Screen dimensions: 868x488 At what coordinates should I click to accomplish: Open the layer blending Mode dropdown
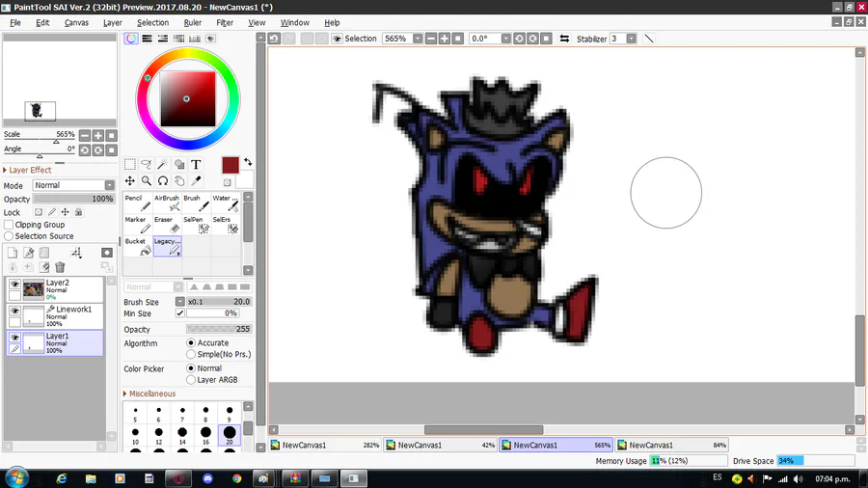click(x=110, y=185)
